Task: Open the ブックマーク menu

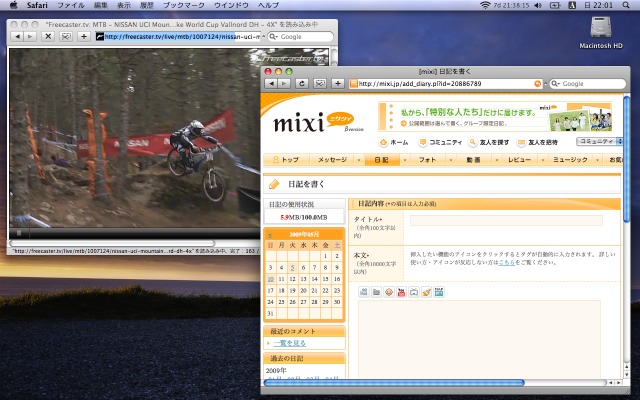Action: tap(184, 5)
